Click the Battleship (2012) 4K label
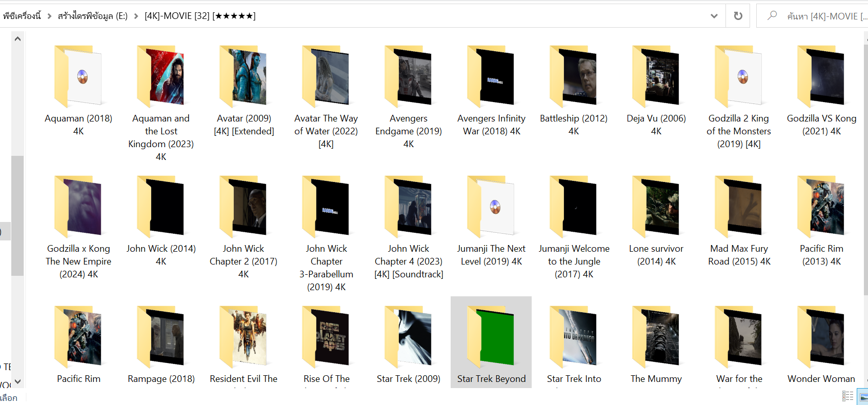868x405 pixels. click(574, 125)
